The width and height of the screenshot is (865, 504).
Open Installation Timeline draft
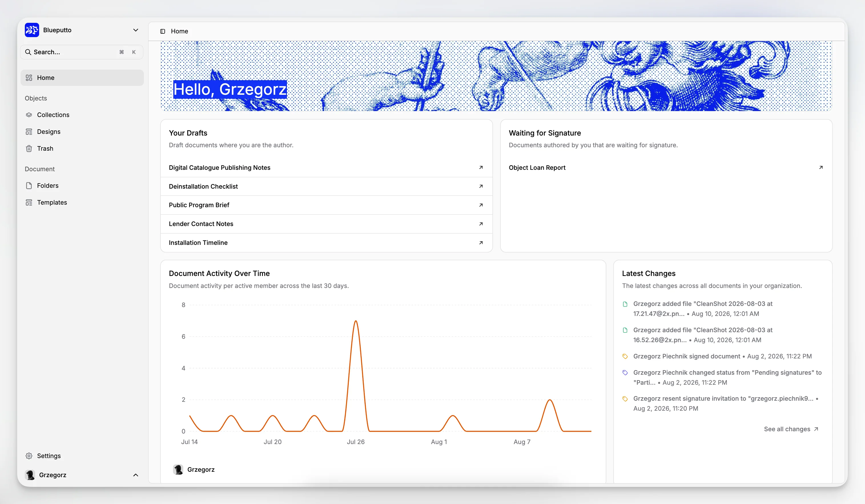[326, 243]
